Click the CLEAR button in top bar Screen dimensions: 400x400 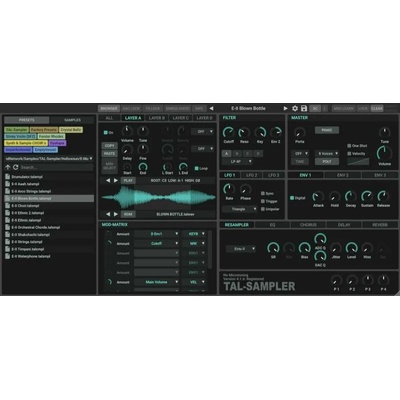[377, 108]
